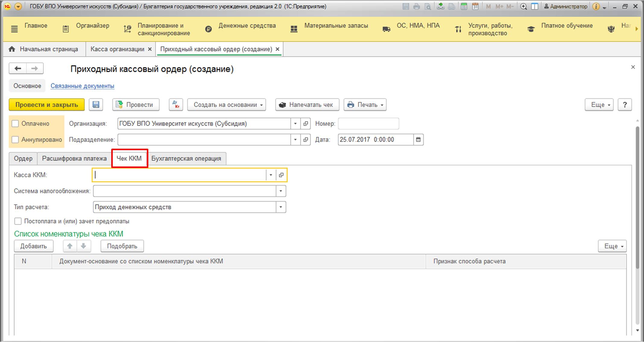Open the Тип расчета dropdown list
644x342 pixels.
(x=281, y=207)
